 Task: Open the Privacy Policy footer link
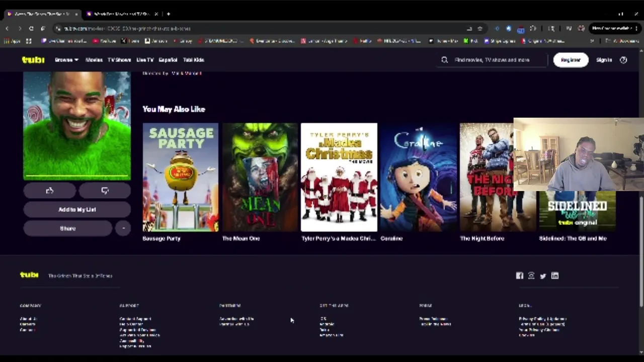(542, 319)
